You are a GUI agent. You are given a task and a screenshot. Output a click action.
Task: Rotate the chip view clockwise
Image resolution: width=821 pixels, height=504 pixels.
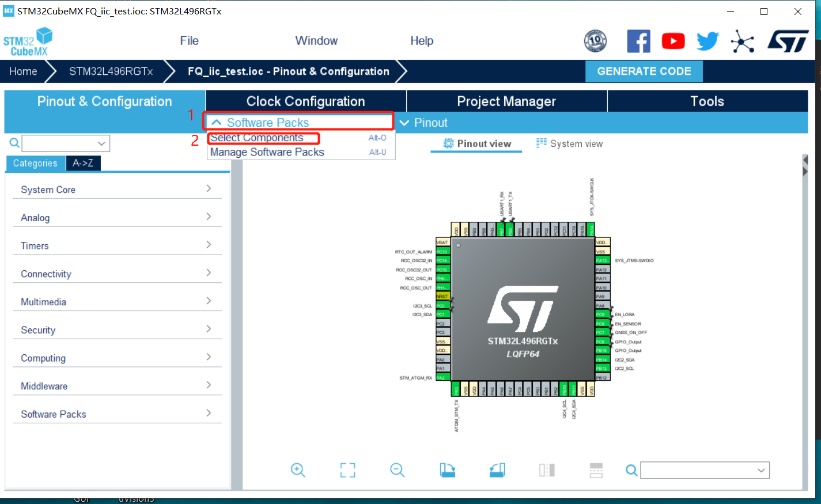pyautogui.click(x=447, y=470)
